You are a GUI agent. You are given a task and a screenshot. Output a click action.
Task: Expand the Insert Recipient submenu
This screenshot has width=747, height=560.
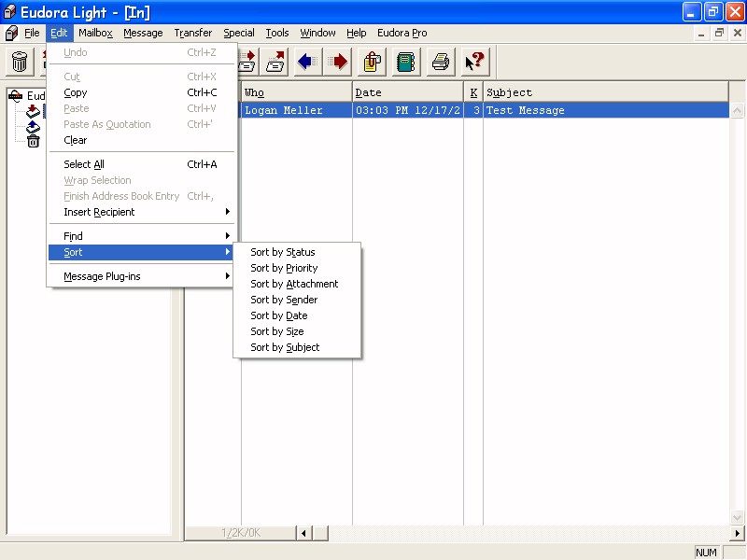(x=142, y=212)
